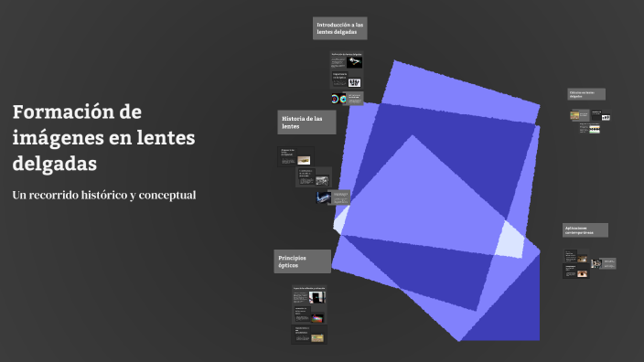This screenshot has width=644, height=362.
Task: Open first slide under Aplicaciones contemporáneas
Action: coord(575,256)
